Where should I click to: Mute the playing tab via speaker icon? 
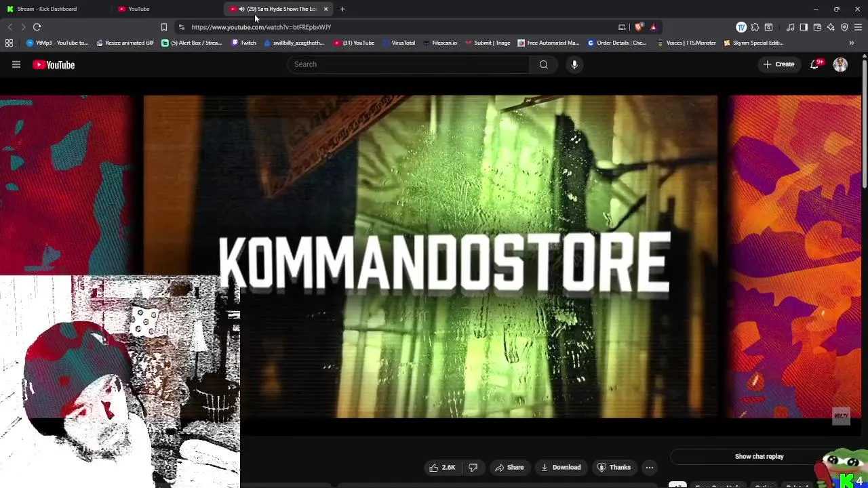241,9
